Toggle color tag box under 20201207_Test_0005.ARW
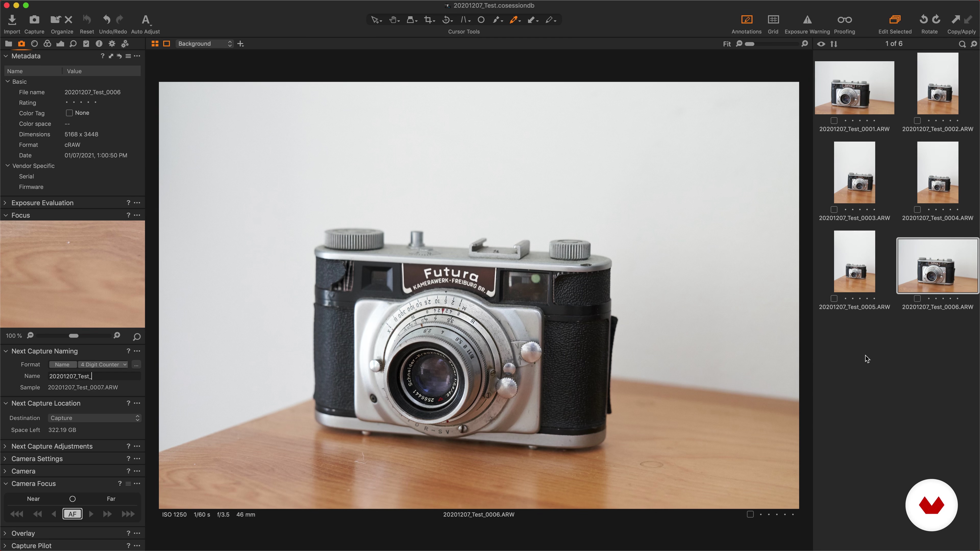Viewport: 980px width, 551px height. 834,298
